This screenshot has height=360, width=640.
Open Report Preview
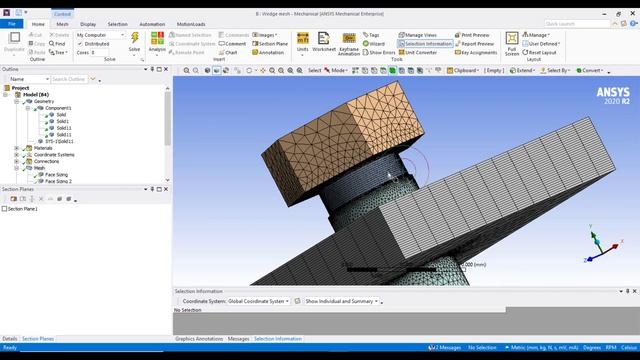tap(474, 44)
